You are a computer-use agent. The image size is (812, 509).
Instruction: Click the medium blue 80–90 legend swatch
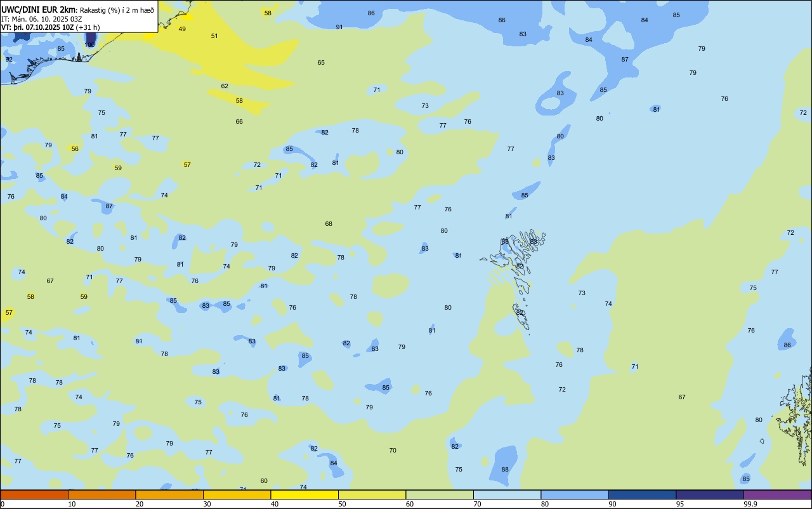tap(575, 494)
